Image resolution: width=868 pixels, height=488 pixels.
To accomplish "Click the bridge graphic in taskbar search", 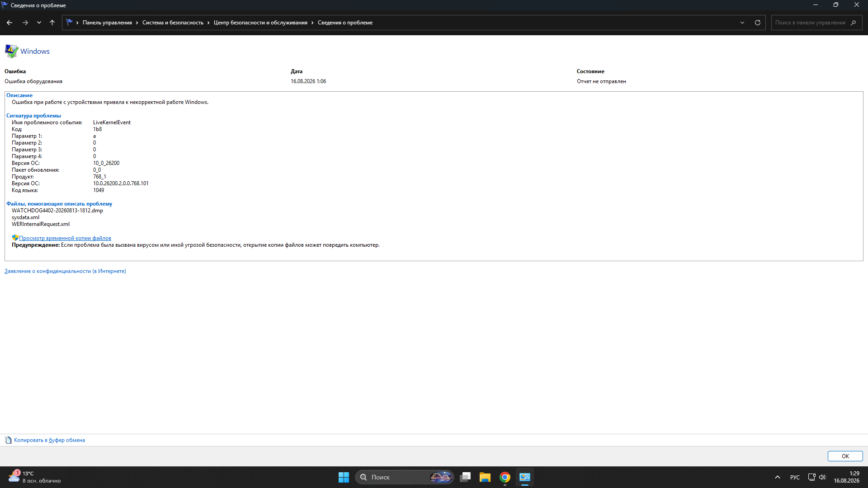I will point(441,477).
